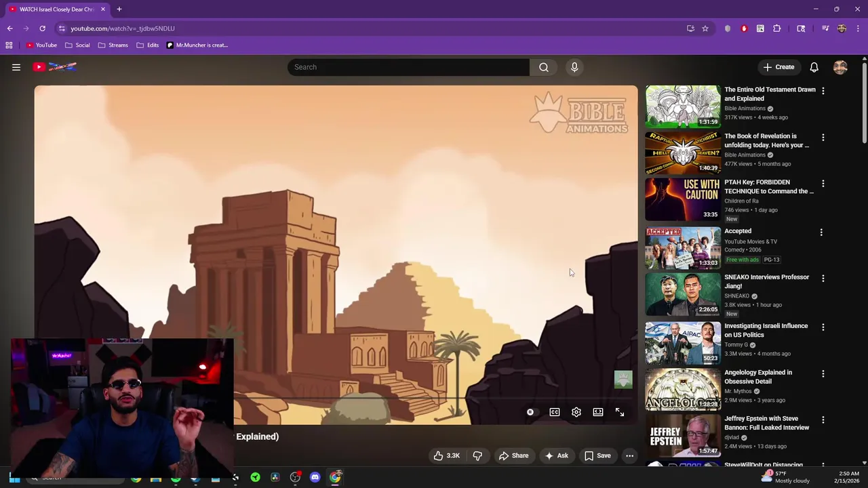
Task: Reload the page
Action: [42, 28]
